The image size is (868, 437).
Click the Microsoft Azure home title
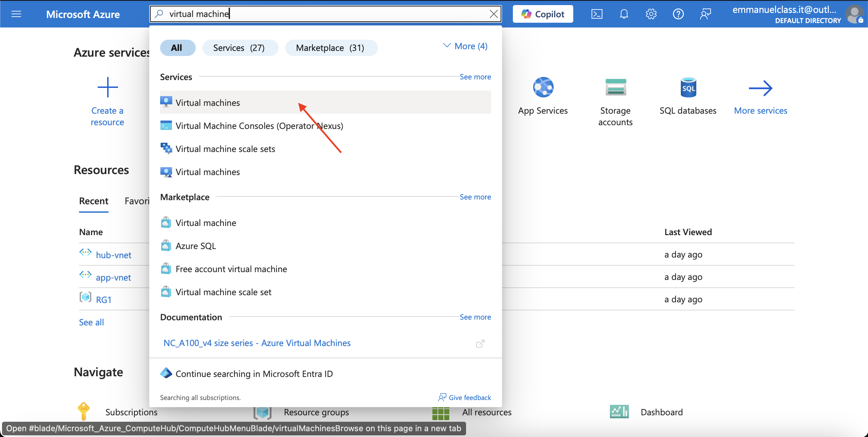click(83, 14)
